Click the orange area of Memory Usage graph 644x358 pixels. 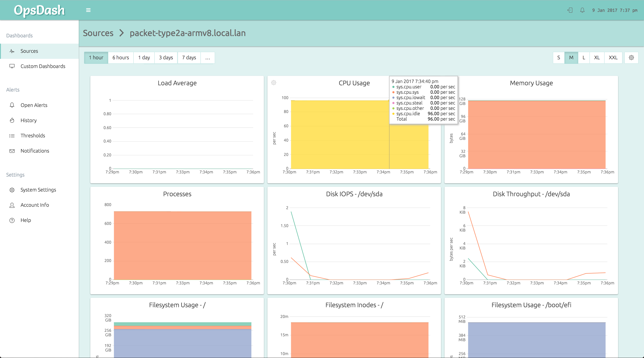(537, 135)
